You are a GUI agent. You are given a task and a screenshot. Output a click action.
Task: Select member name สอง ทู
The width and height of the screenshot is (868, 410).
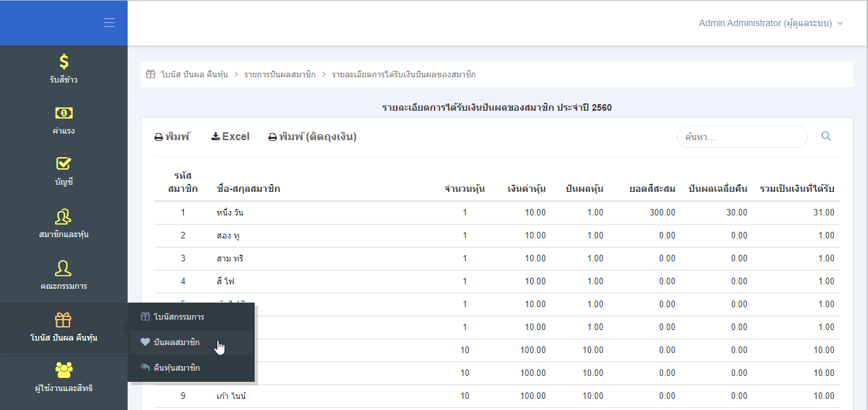pyautogui.click(x=228, y=236)
